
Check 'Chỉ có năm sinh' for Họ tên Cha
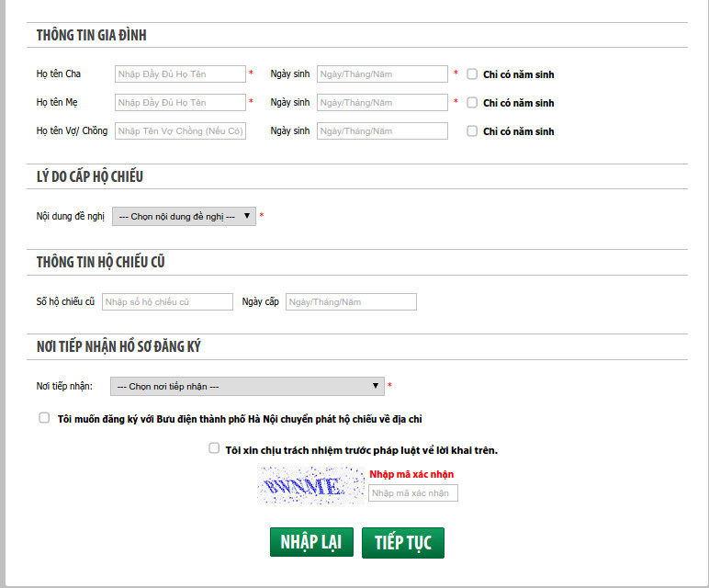coord(472,74)
